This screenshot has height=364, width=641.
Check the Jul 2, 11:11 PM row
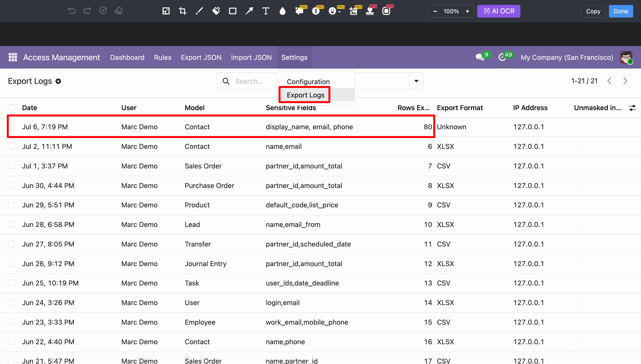pos(11,146)
